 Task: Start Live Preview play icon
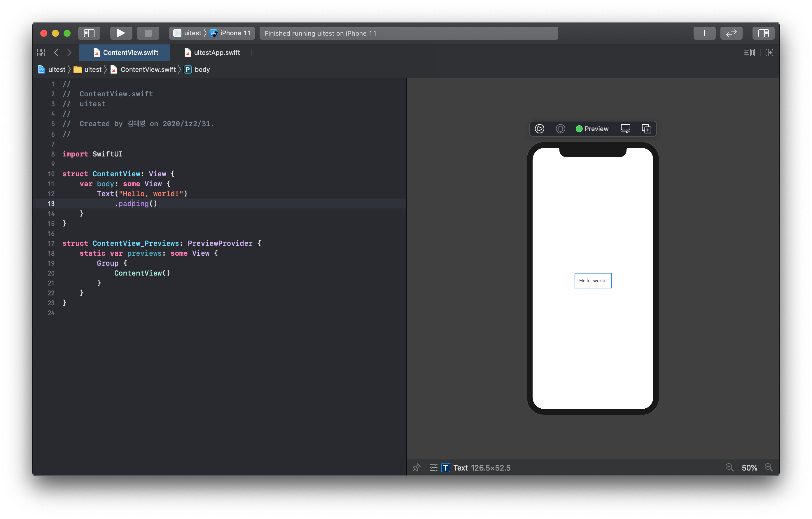[x=539, y=128]
